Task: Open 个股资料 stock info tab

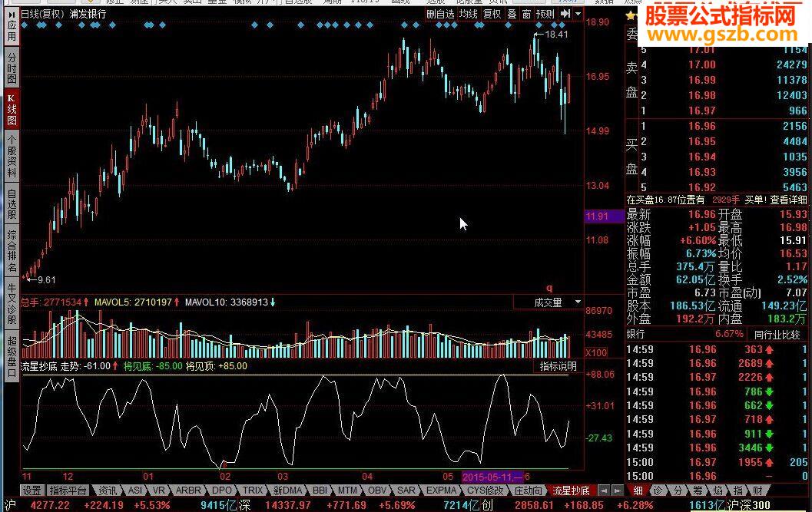Action: pos(12,157)
